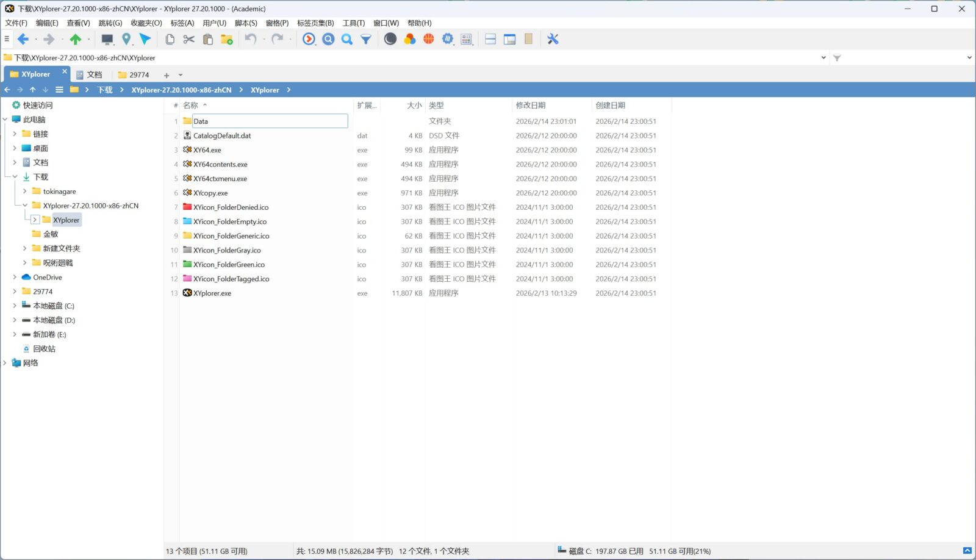This screenshot has width=976, height=560.
Task: Click the blue gear badge icon
Action: tap(448, 39)
